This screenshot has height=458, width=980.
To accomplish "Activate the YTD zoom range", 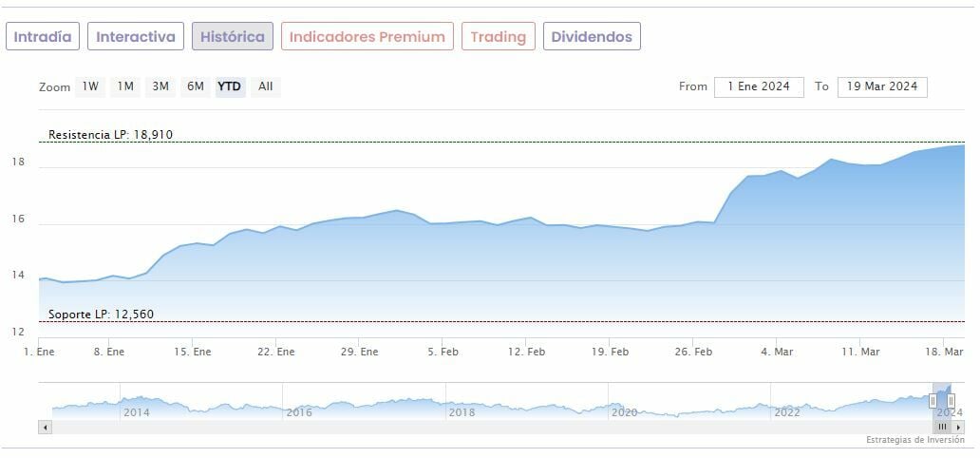I will (x=230, y=86).
